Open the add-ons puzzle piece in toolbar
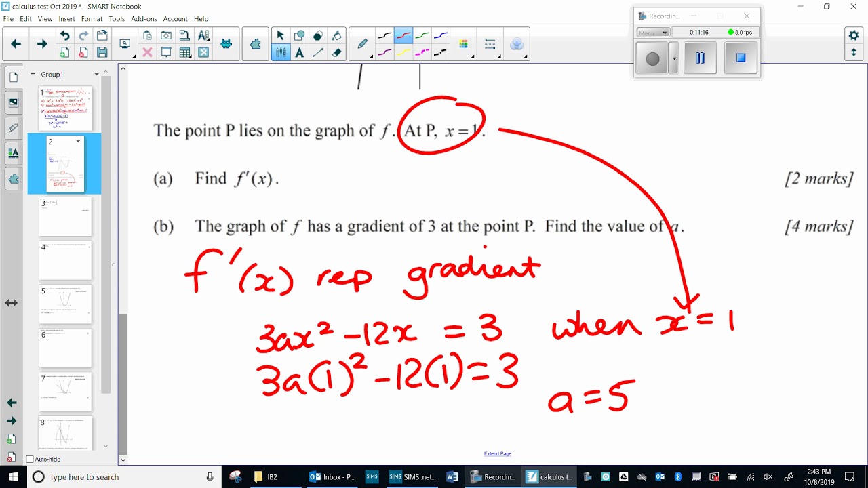Screen dimensions: 868x488 click(256, 44)
